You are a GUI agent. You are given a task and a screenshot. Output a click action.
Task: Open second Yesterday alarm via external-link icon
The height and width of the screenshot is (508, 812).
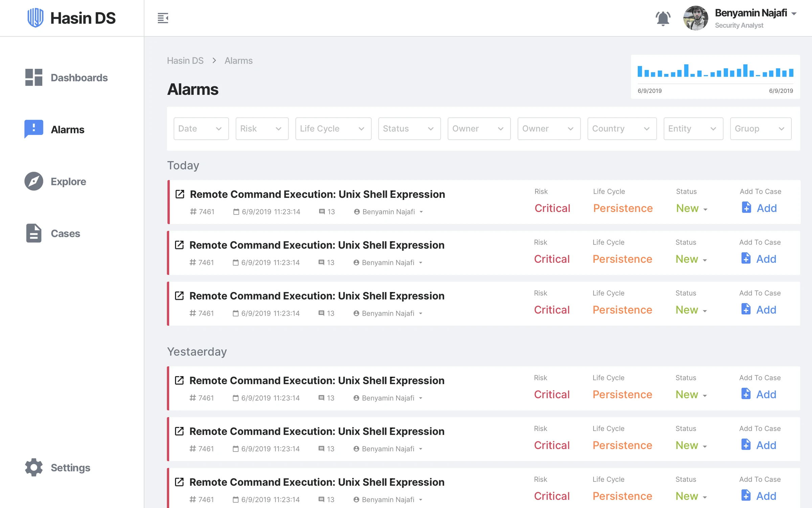point(179,431)
